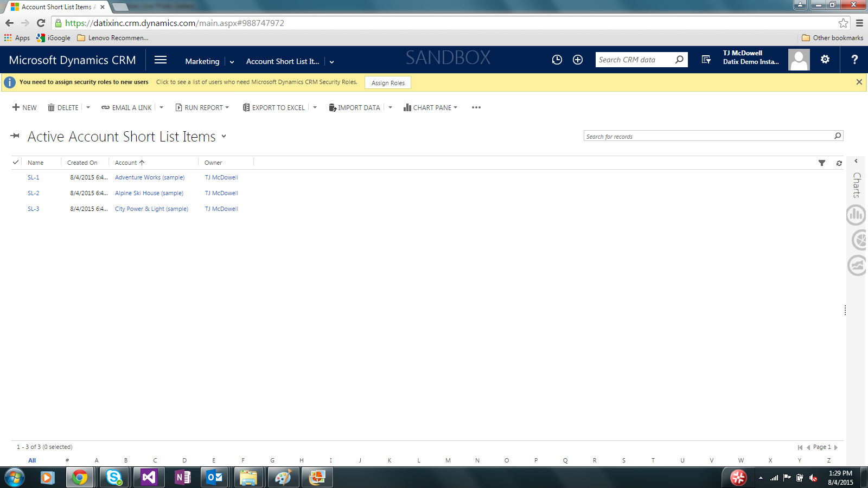Open recently viewed items clock icon

557,60
